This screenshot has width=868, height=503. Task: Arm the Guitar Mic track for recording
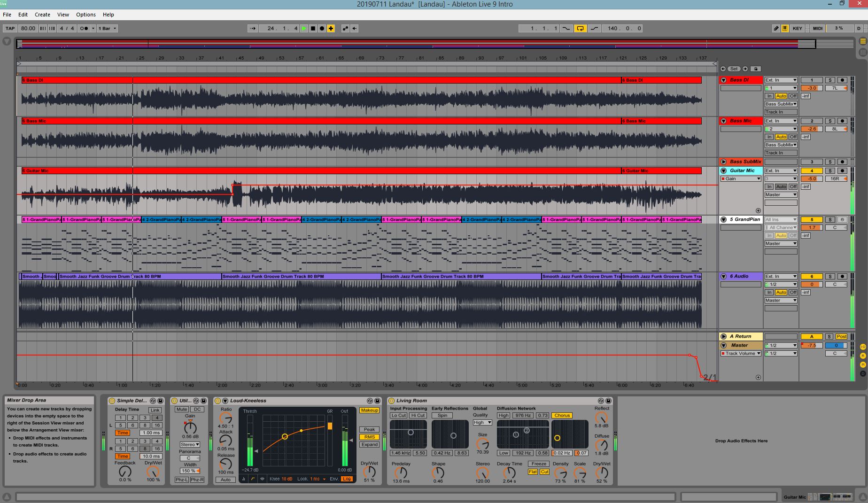coord(842,171)
